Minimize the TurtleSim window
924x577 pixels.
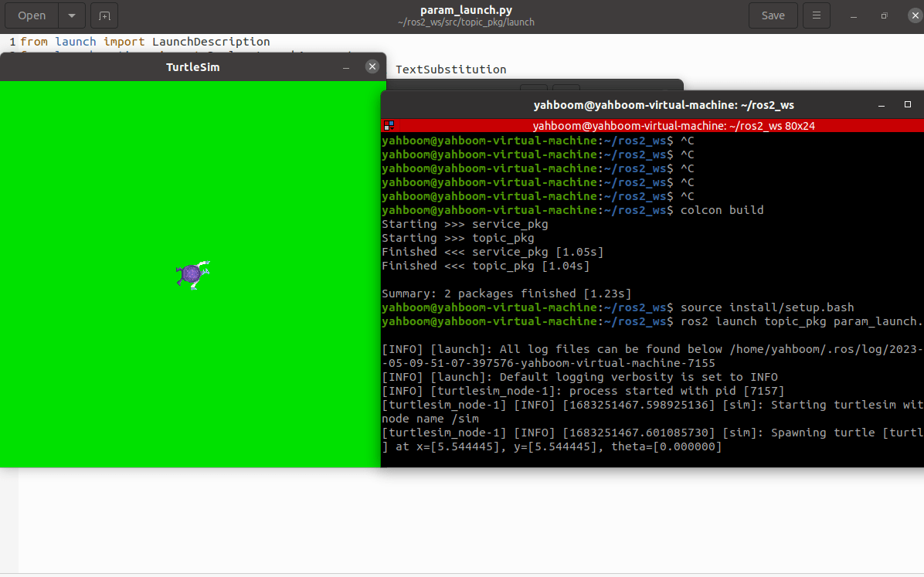pyautogui.click(x=346, y=67)
